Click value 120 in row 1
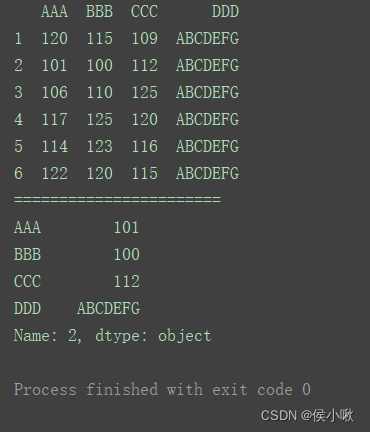 (55, 38)
